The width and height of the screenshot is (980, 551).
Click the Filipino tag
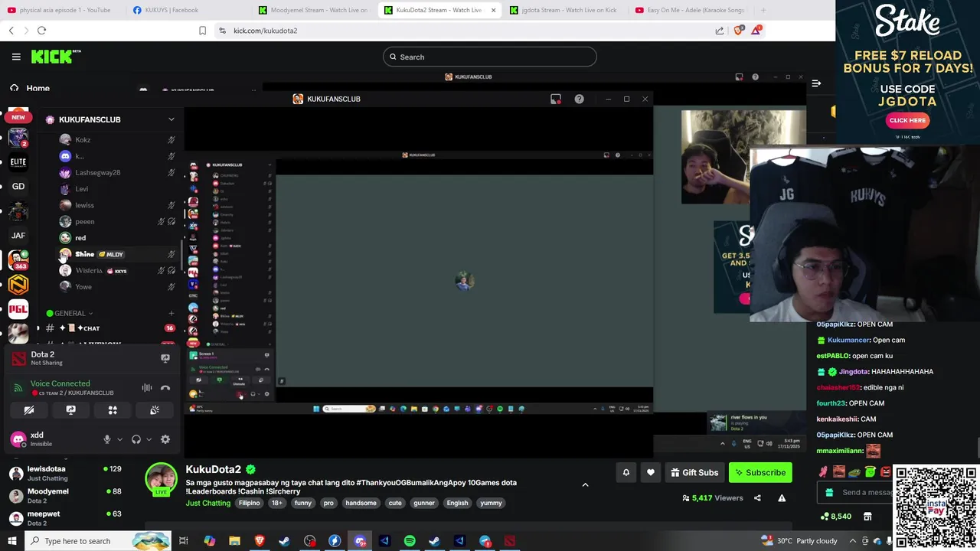click(249, 503)
